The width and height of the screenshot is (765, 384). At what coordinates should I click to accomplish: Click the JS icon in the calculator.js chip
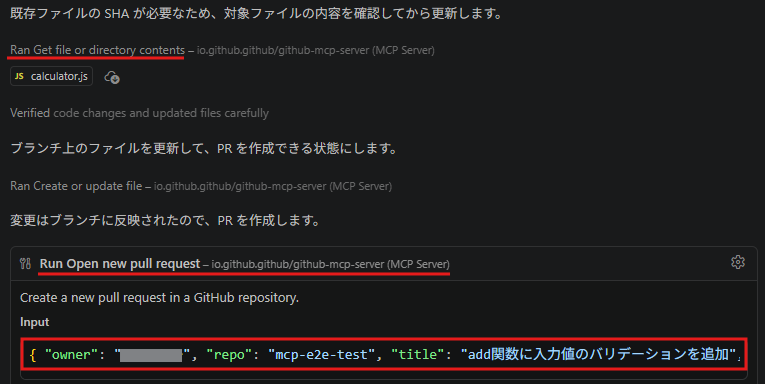point(19,76)
